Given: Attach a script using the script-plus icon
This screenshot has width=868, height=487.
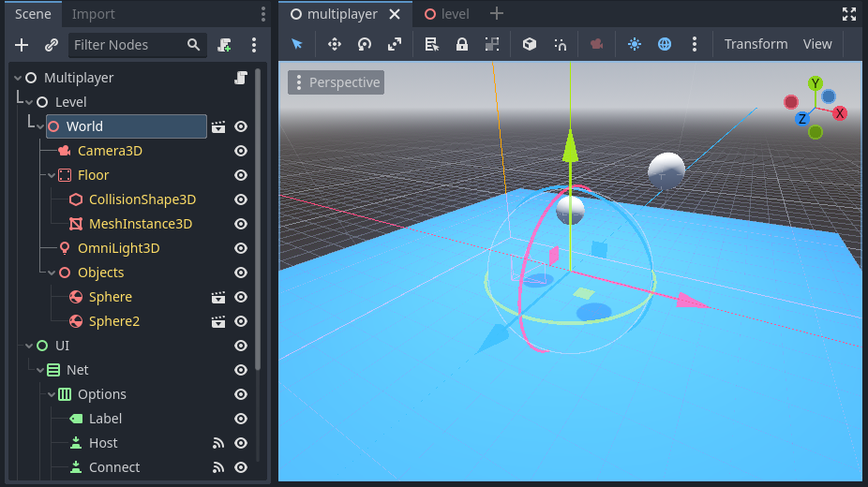Looking at the screenshot, I should [x=224, y=45].
